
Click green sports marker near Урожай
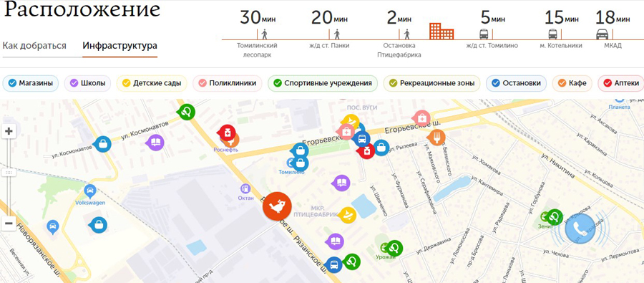394,248
